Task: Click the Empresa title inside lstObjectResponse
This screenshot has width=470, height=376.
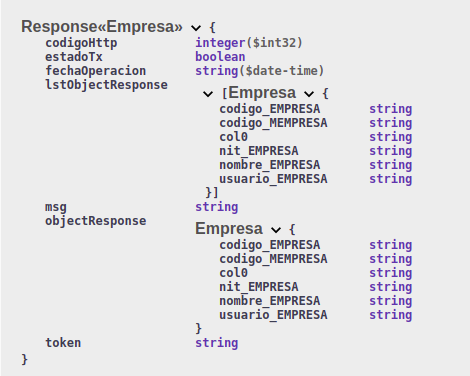Action: (x=262, y=92)
